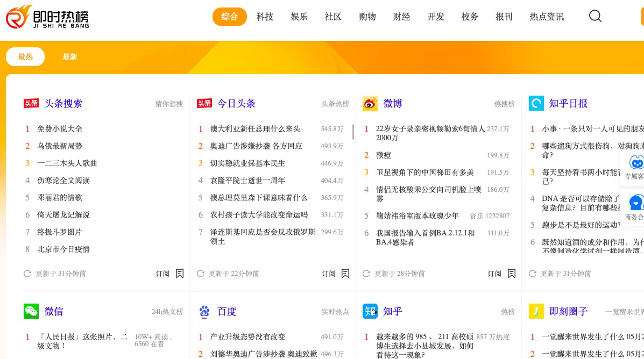Viewport: 644px width, 359px height.
Task: Open the 热点资讯 tab
Action: click(x=547, y=17)
